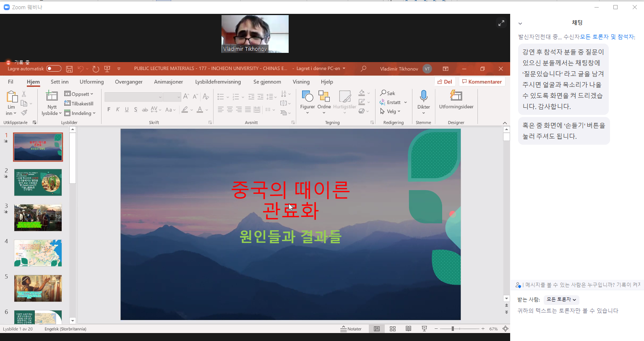Switch to Overganger tab
Image resolution: width=644 pixels, height=341 pixels.
coord(129,82)
